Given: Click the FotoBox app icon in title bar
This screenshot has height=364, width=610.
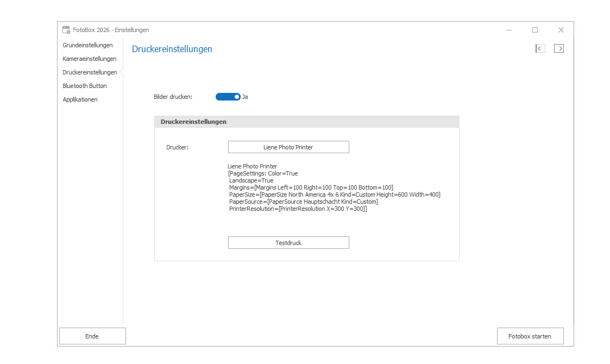Looking at the screenshot, I should pyautogui.click(x=66, y=30).
